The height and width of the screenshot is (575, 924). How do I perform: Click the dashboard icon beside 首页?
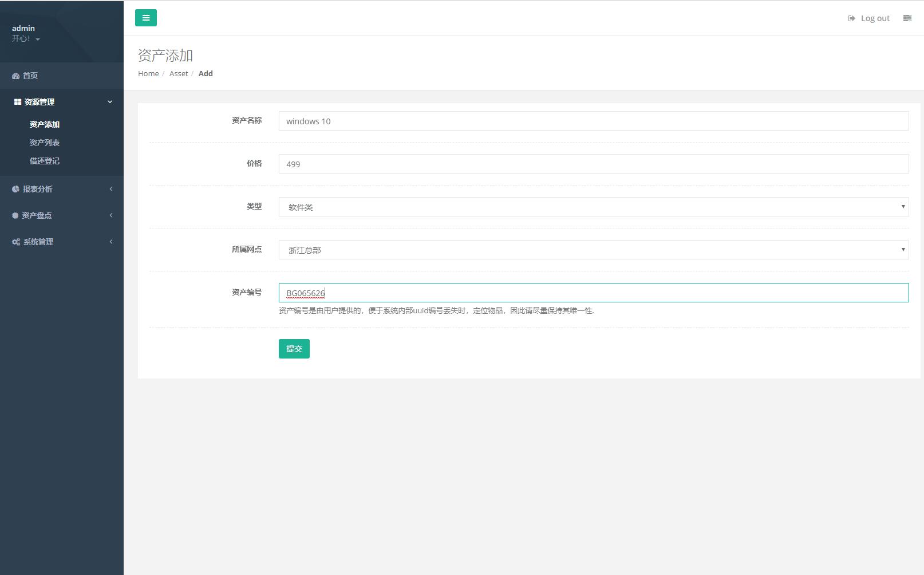pos(15,76)
